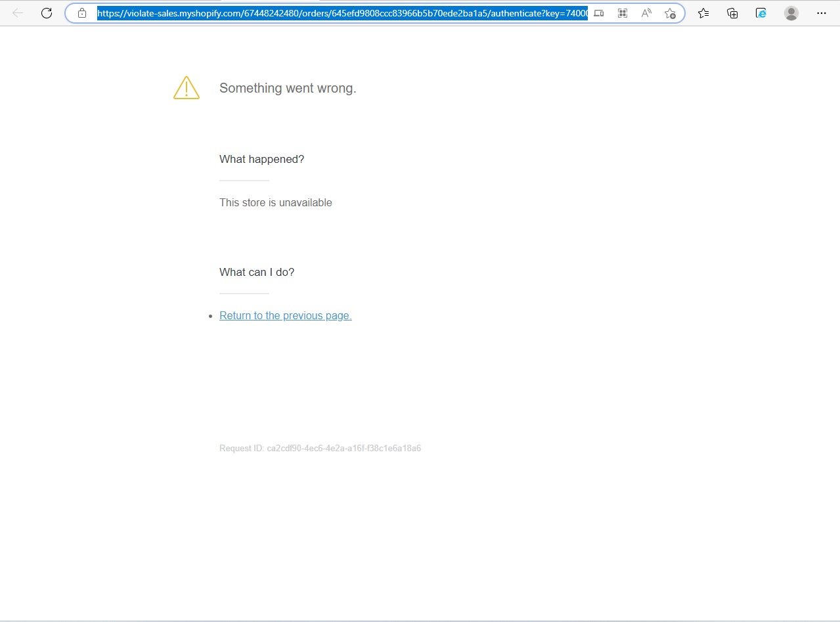Image resolution: width=840 pixels, height=622 pixels.
Task: Click the 'Something went wrong.' heading
Action: [x=288, y=89]
